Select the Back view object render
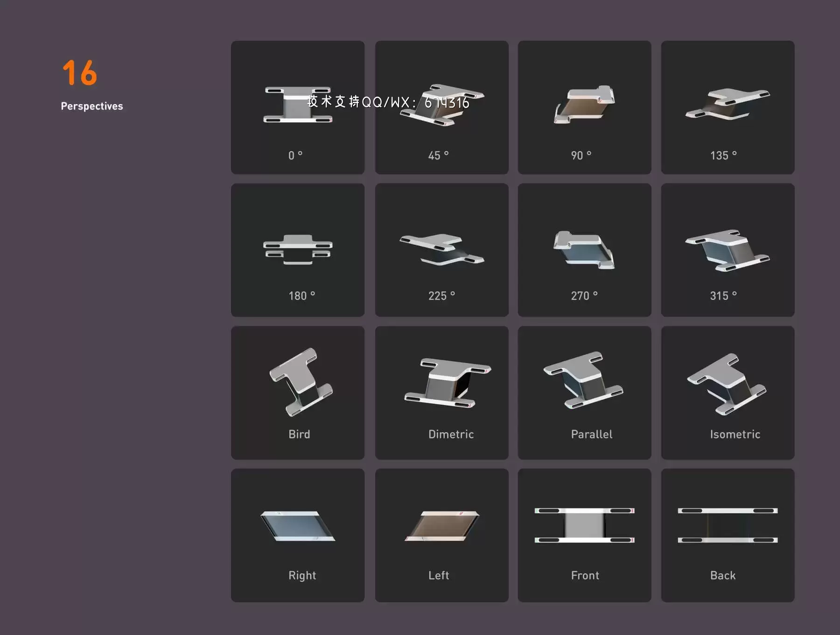Image resolution: width=840 pixels, height=635 pixels. point(728,525)
